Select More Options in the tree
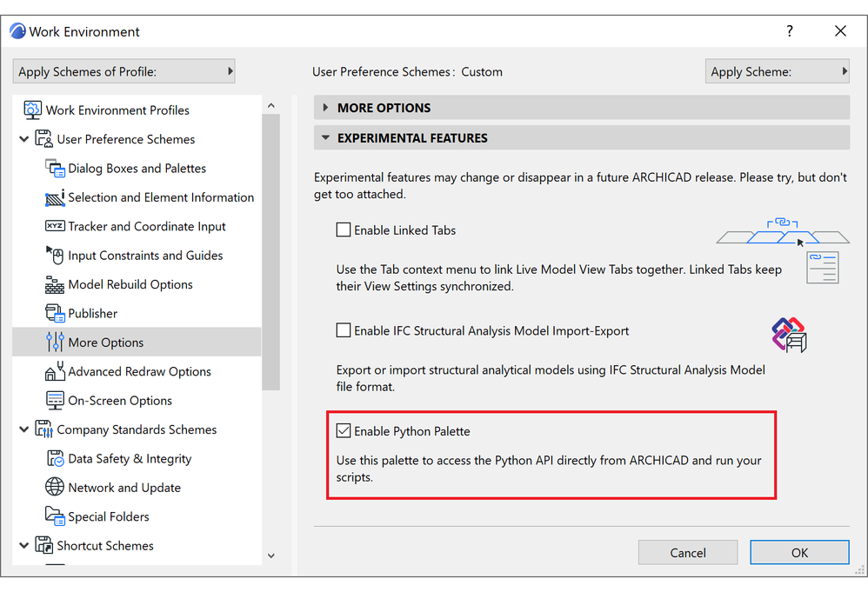 (137, 342)
